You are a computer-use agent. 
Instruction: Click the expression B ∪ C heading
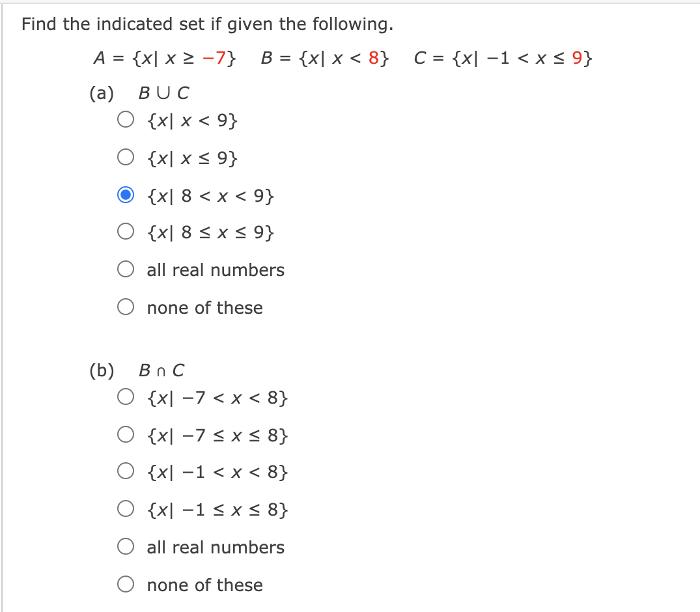pyautogui.click(x=163, y=92)
